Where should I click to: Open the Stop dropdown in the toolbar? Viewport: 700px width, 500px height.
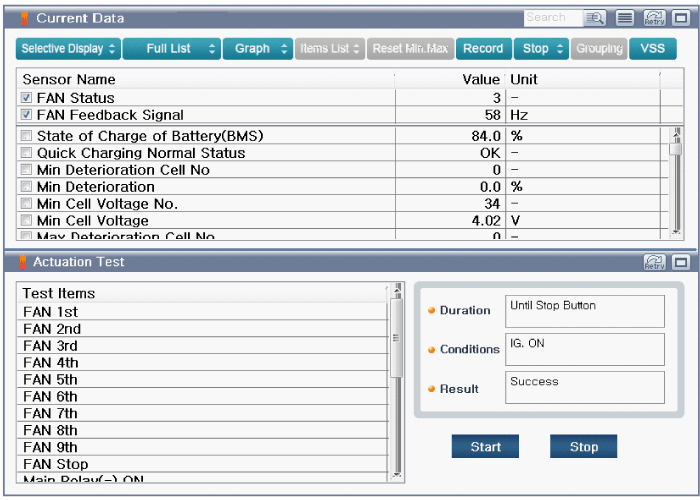coord(541,48)
